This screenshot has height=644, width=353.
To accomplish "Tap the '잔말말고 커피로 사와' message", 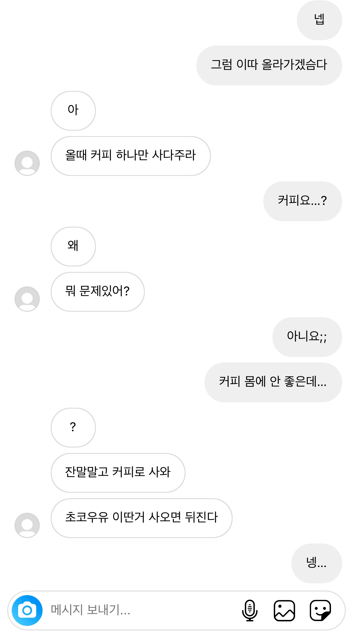I will 118,473.
